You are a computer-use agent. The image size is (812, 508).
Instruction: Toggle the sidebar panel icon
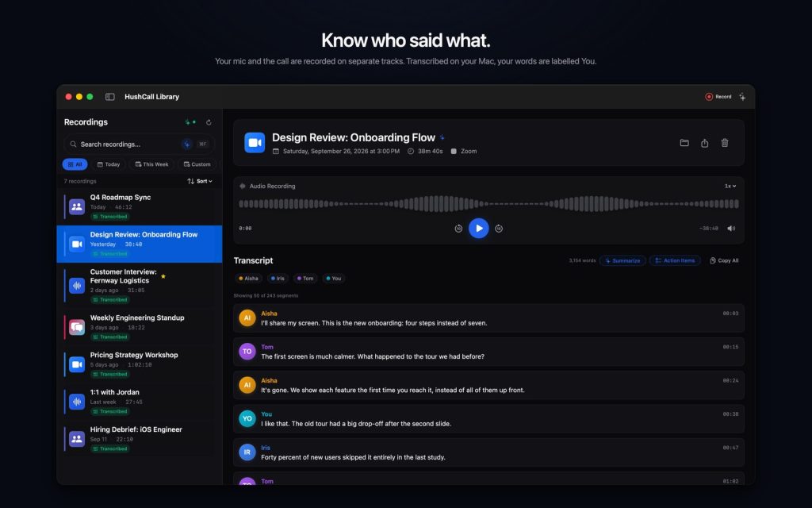[x=109, y=97]
